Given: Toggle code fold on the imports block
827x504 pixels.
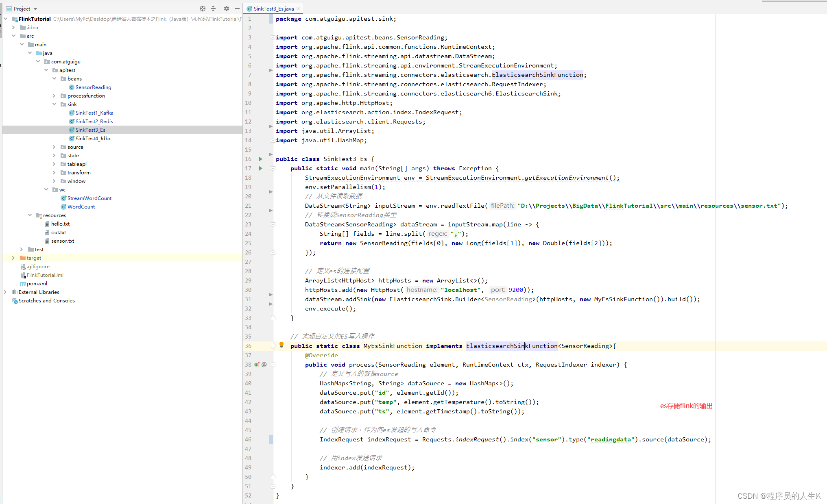Looking at the screenshot, I should click(x=273, y=37).
